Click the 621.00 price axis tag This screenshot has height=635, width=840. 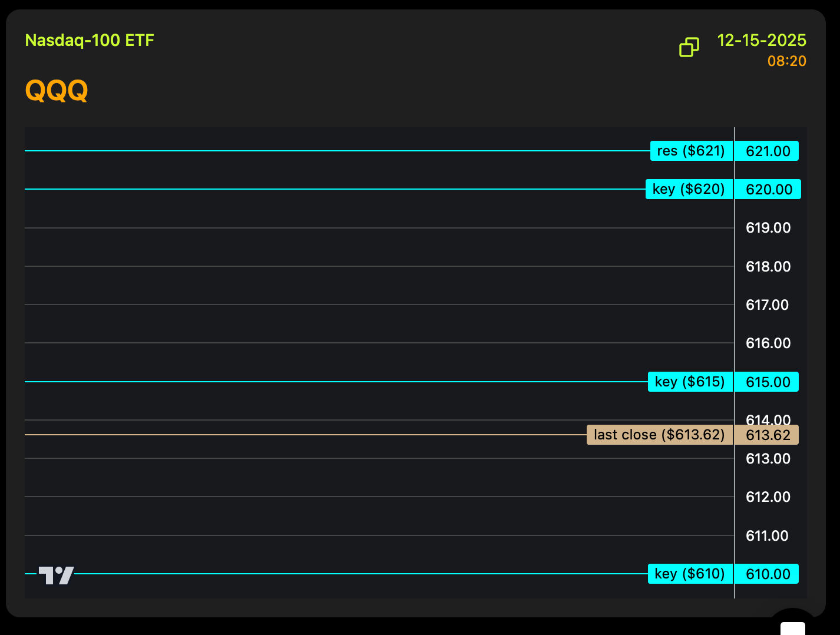(x=768, y=151)
